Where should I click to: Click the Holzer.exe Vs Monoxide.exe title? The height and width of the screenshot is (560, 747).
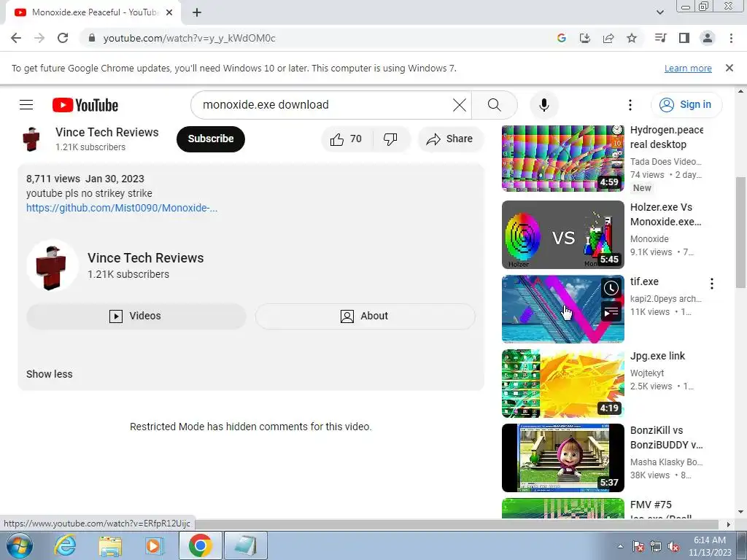pos(665,215)
